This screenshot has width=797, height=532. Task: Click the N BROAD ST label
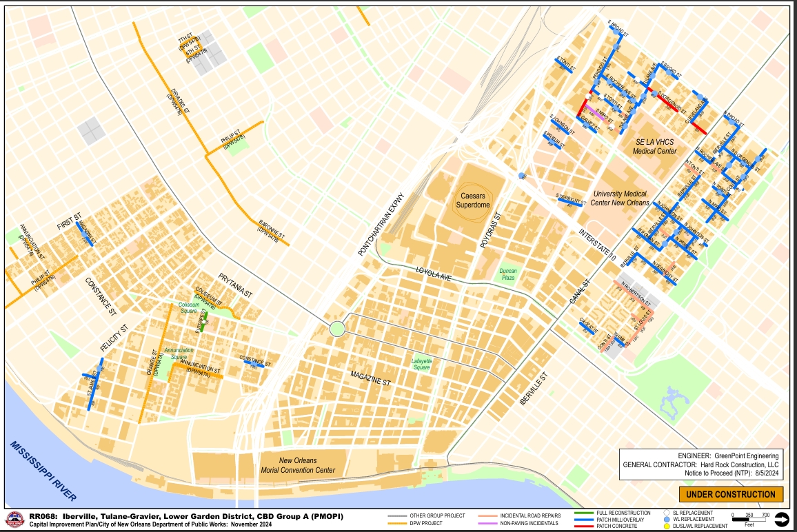point(734,119)
